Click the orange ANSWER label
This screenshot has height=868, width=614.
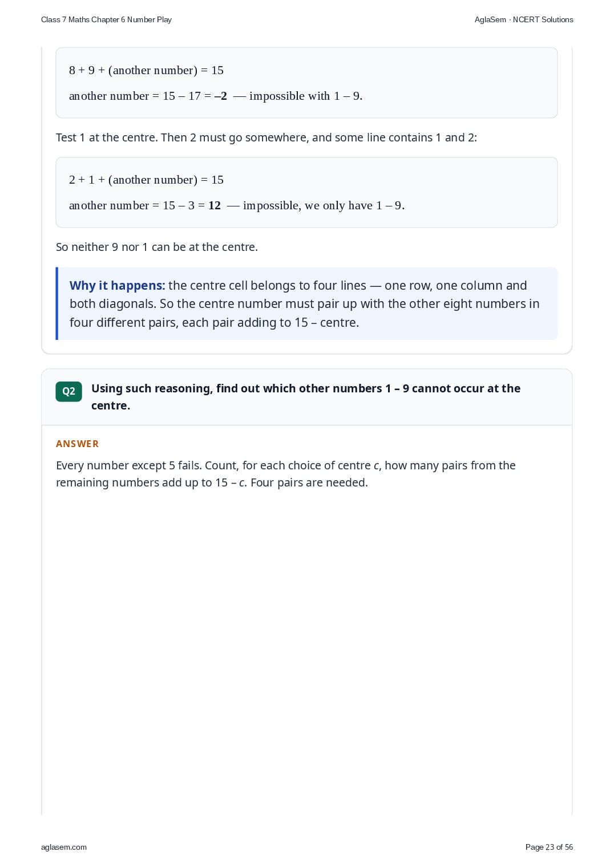77,444
